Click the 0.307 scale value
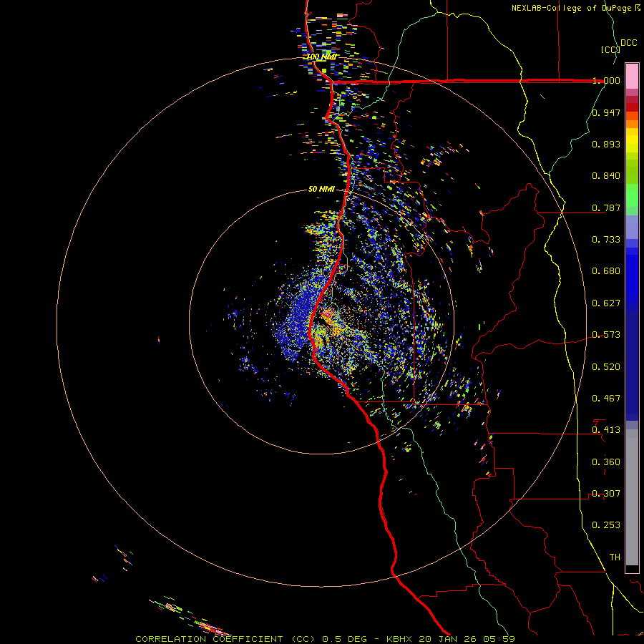Viewport: 644px width, 644px height. point(606,494)
